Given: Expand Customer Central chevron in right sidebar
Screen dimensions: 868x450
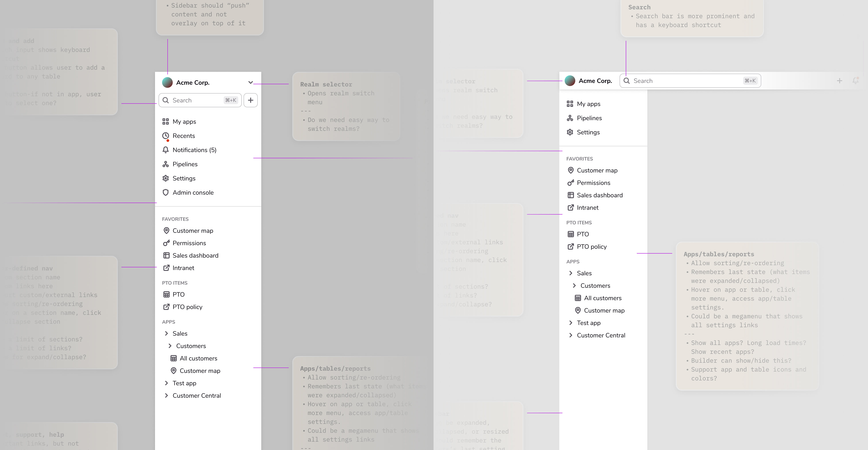Looking at the screenshot, I should click(570, 335).
